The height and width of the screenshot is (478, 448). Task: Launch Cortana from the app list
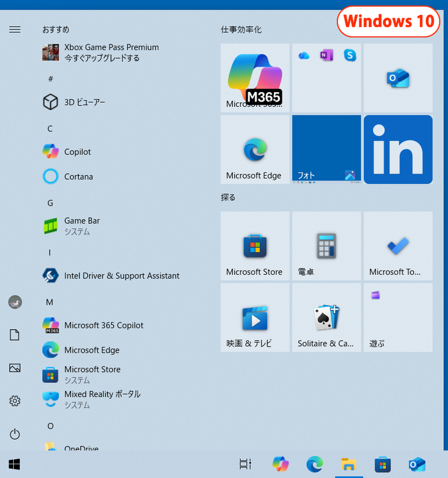pyautogui.click(x=67, y=176)
